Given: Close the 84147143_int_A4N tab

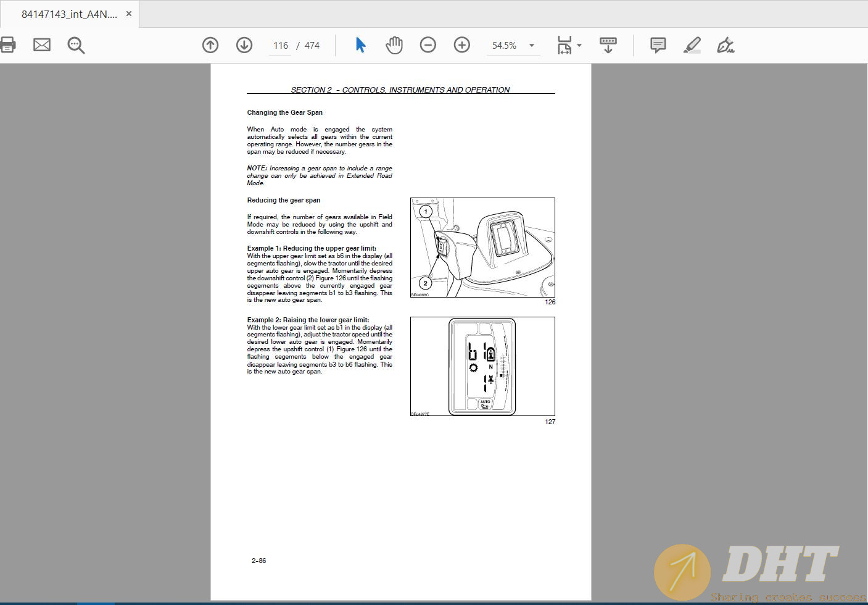Looking at the screenshot, I should coord(128,14).
